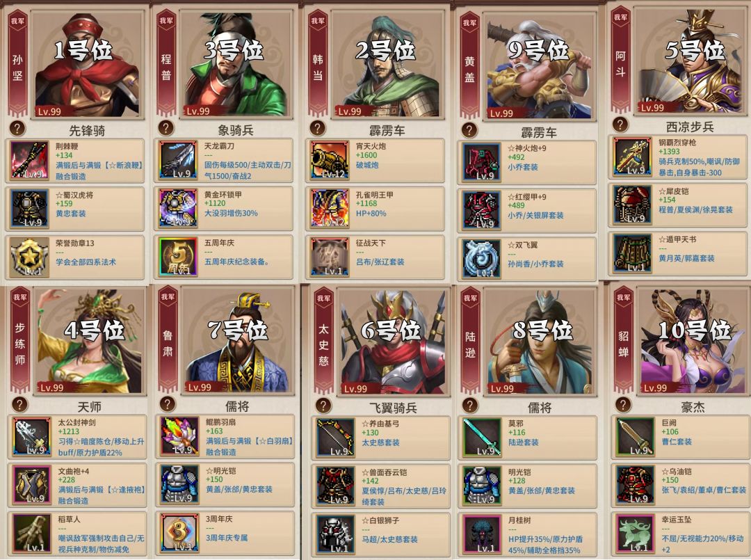Click 孔雀明王甲 armor icon
The height and width of the screenshot is (560, 751).
(x=330, y=209)
